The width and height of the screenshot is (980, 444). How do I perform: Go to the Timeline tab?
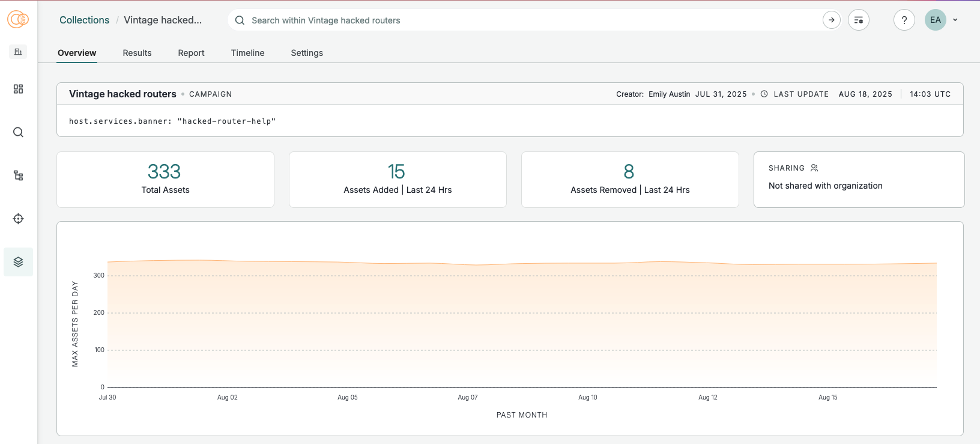[247, 53]
